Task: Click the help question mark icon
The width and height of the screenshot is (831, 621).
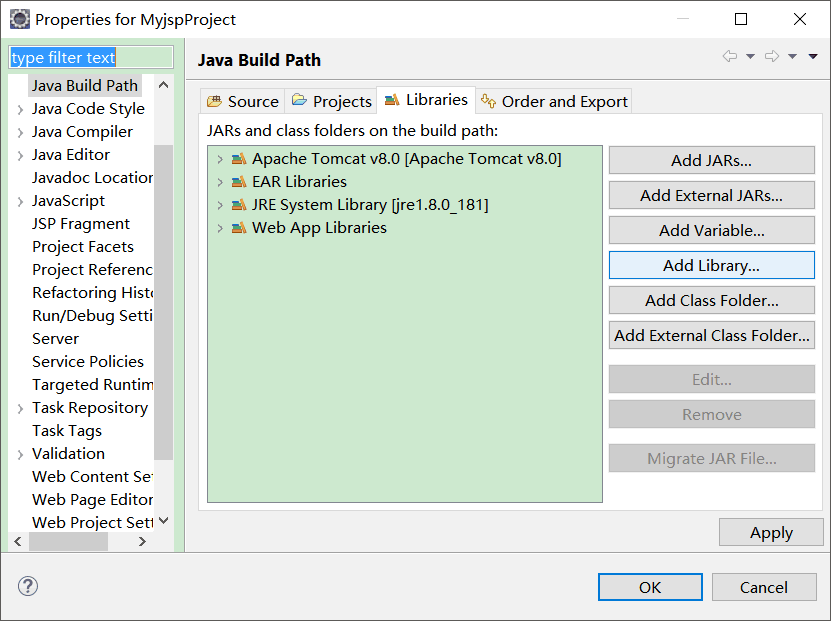Action: coord(28,587)
